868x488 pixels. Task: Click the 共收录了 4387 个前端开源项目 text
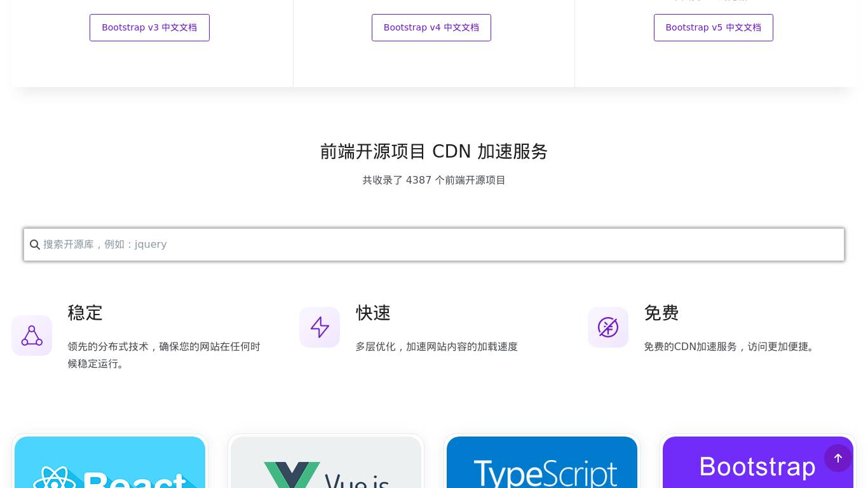(434, 180)
